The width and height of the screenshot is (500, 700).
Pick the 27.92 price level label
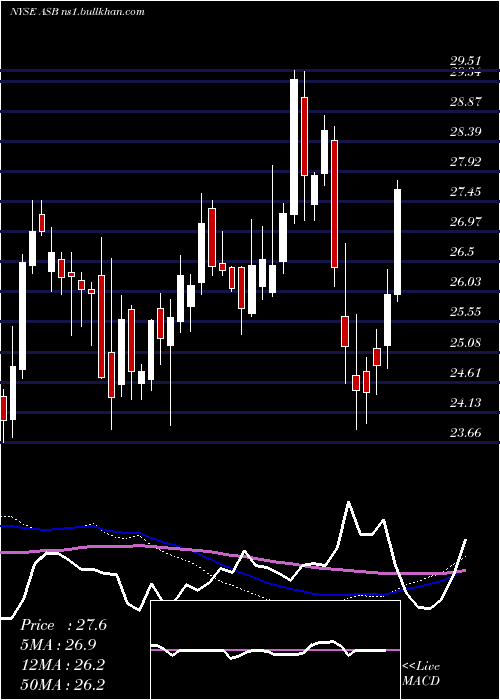pyautogui.click(x=465, y=162)
